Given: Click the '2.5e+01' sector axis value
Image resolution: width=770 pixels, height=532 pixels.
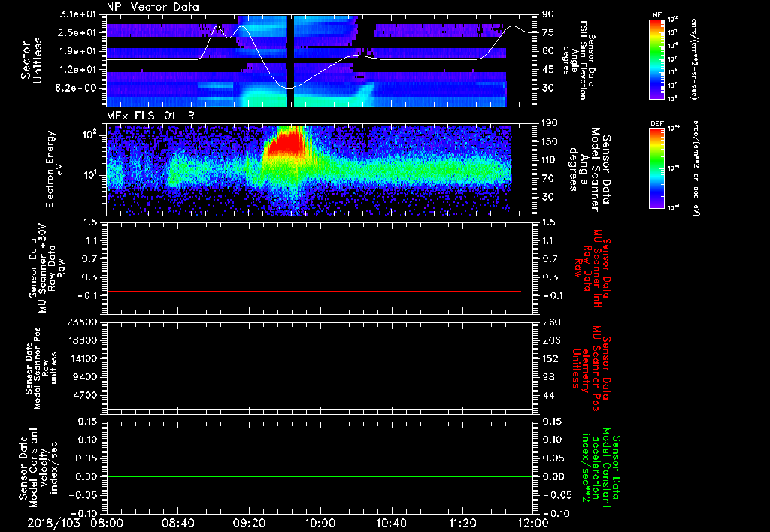Looking at the screenshot, I should [77, 32].
